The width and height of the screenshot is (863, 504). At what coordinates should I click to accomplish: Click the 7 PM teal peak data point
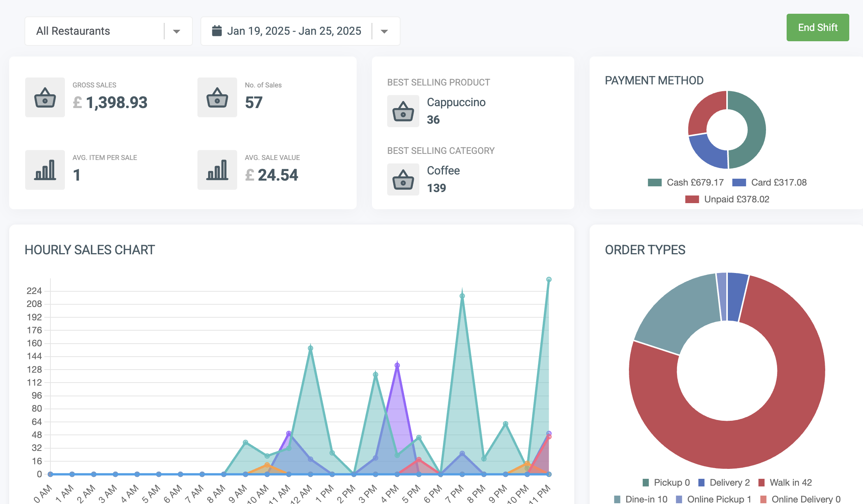(x=462, y=296)
